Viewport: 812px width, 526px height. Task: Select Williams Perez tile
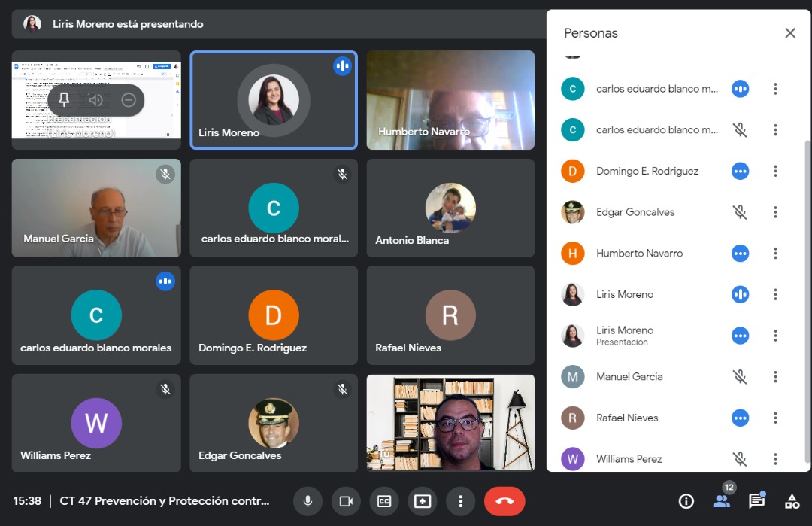pos(96,423)
